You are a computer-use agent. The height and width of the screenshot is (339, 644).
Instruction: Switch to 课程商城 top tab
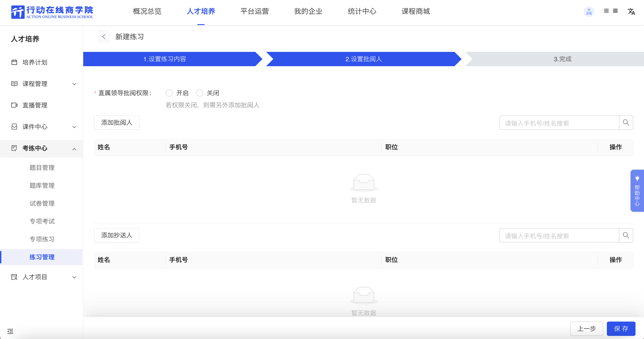[x=416, y=11]
